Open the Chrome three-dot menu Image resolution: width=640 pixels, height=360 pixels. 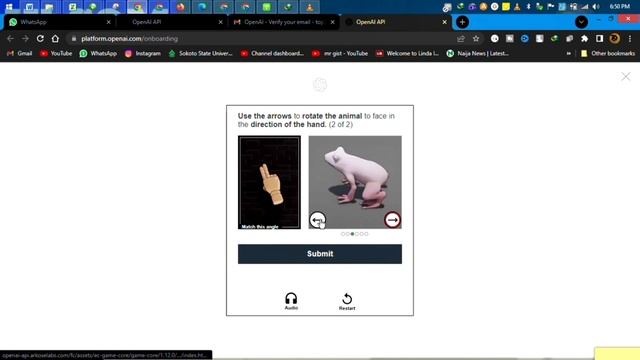tap(630, 38)
